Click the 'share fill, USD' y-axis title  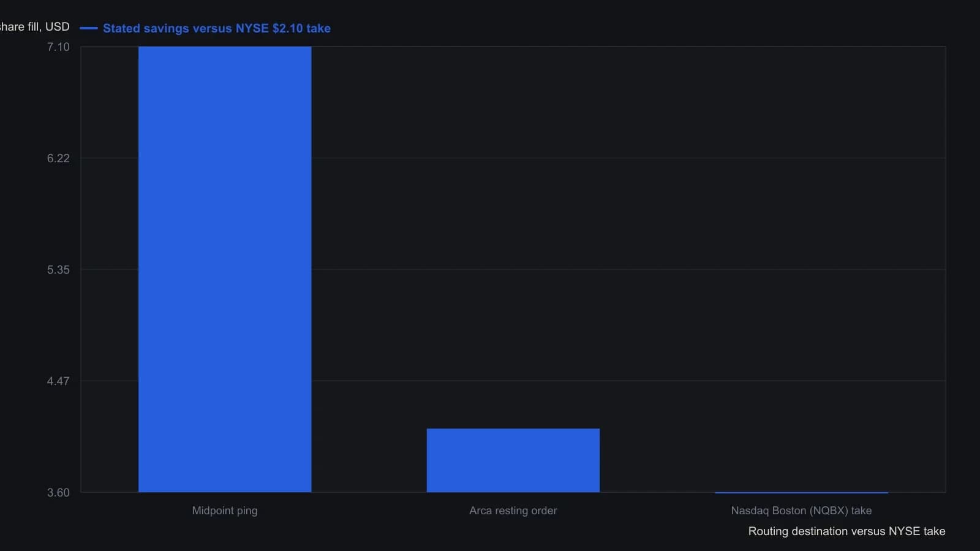click(35, 27)
